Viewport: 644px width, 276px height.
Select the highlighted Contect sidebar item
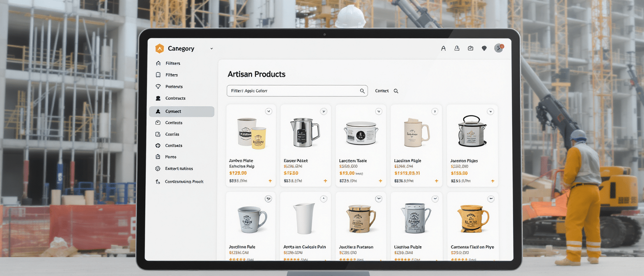[182, 111]
